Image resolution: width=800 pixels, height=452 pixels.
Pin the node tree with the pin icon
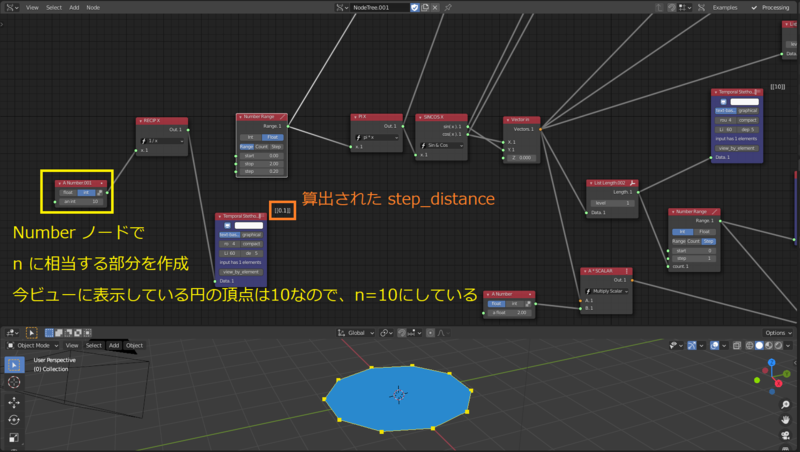point(448,7)
